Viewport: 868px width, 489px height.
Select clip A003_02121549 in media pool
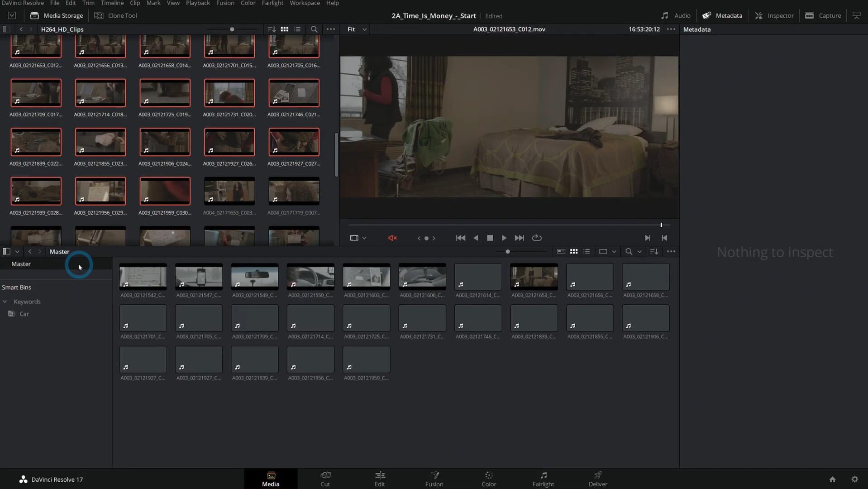pos(254,277)
